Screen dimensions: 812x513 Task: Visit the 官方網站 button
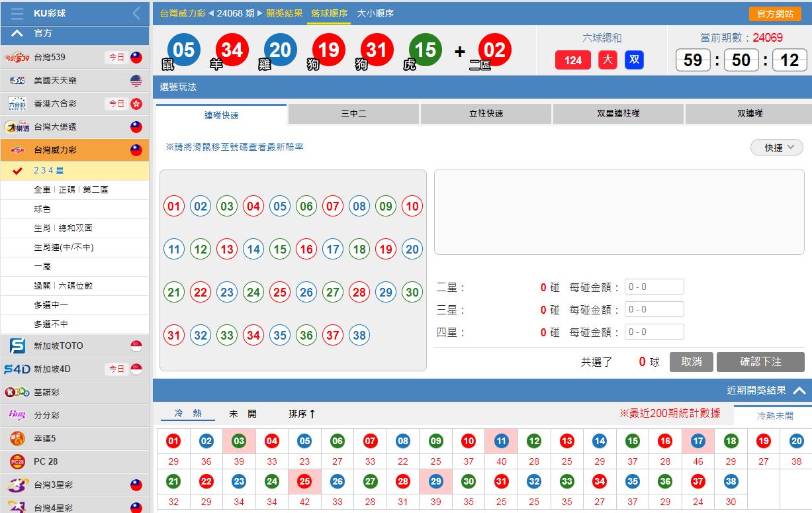coord(775,14)
